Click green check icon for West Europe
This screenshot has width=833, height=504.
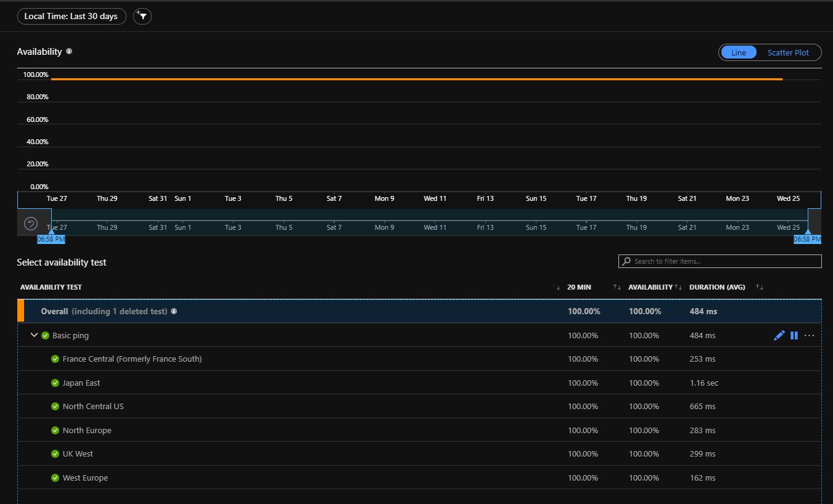tap(55, 478)
